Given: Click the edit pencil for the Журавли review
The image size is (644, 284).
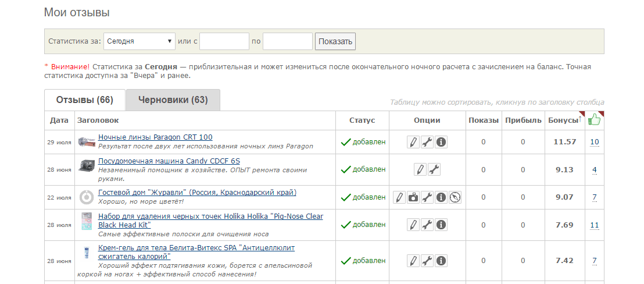Looking at the screenshot, I should 399,197.
